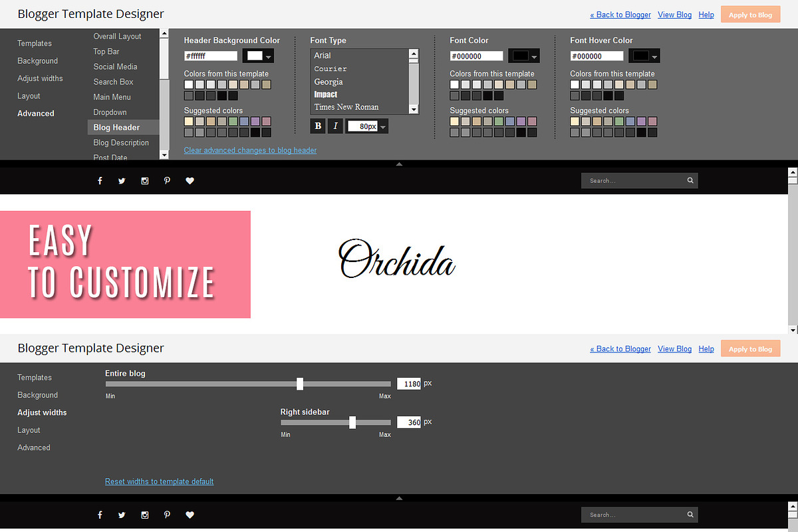Click Facebook icon in preview below width sliders

100,515
